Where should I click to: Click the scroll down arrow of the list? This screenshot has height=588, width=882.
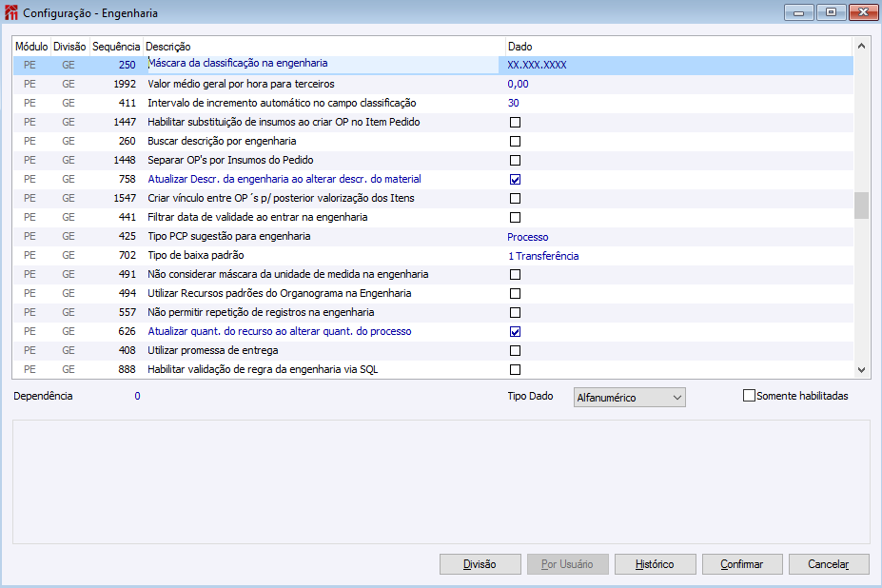(861, 370)
